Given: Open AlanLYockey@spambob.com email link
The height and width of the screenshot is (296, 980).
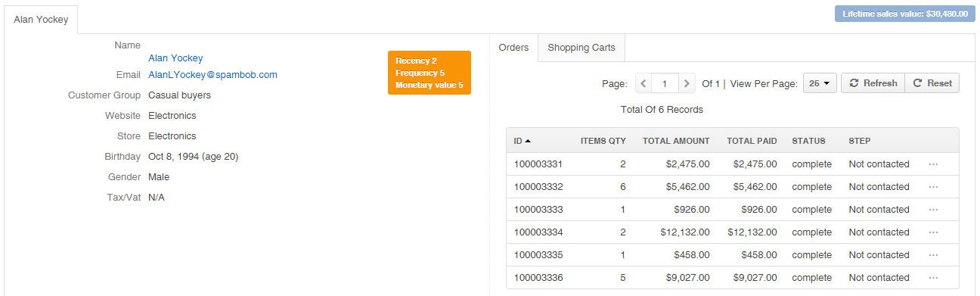Looking at the screenshot, I should [x=212, y=75].
